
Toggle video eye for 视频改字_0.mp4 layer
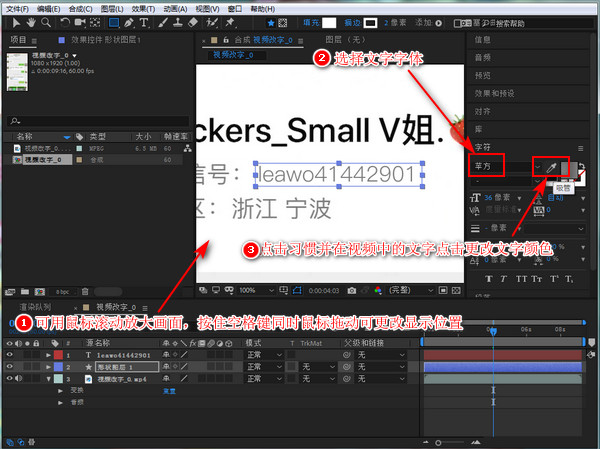click(x=9, y=379)
